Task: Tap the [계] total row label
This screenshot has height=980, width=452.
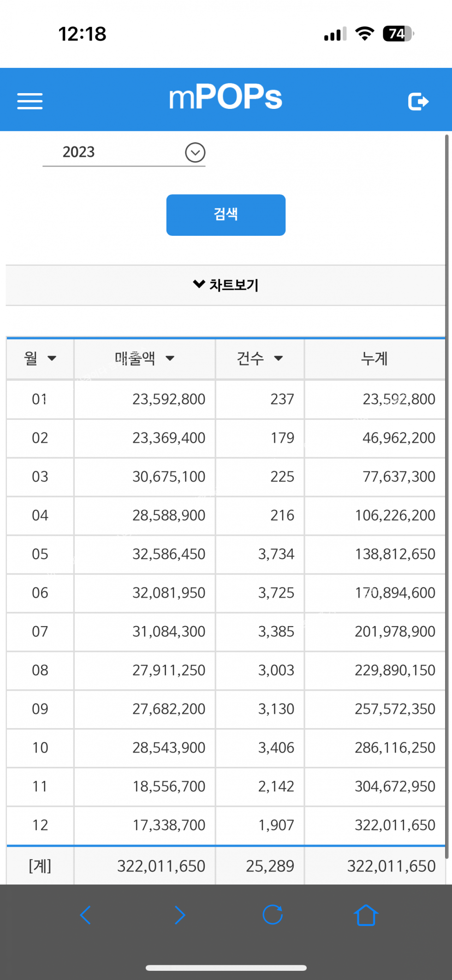Action: pos(40,866)
